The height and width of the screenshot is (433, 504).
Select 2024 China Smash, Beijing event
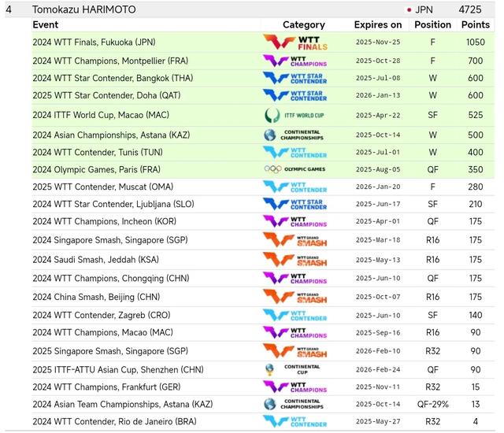point(96,297)
